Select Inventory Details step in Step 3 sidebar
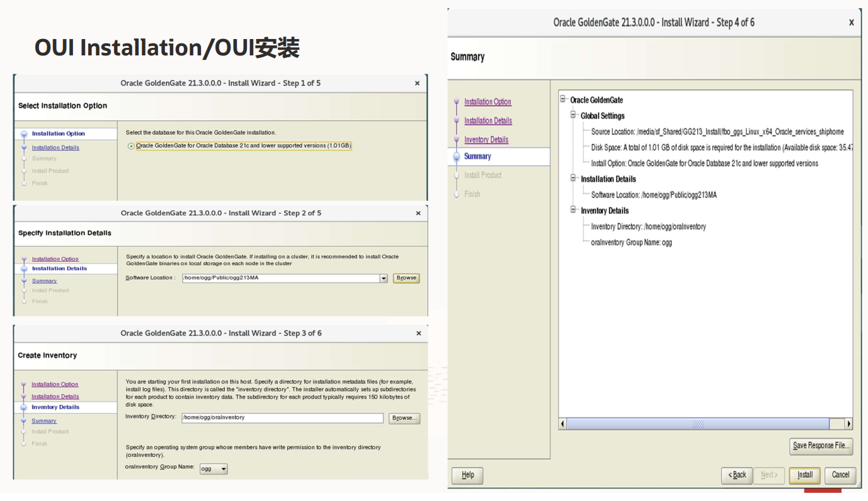This screenshot has height=501, width=868. [55, 407]
